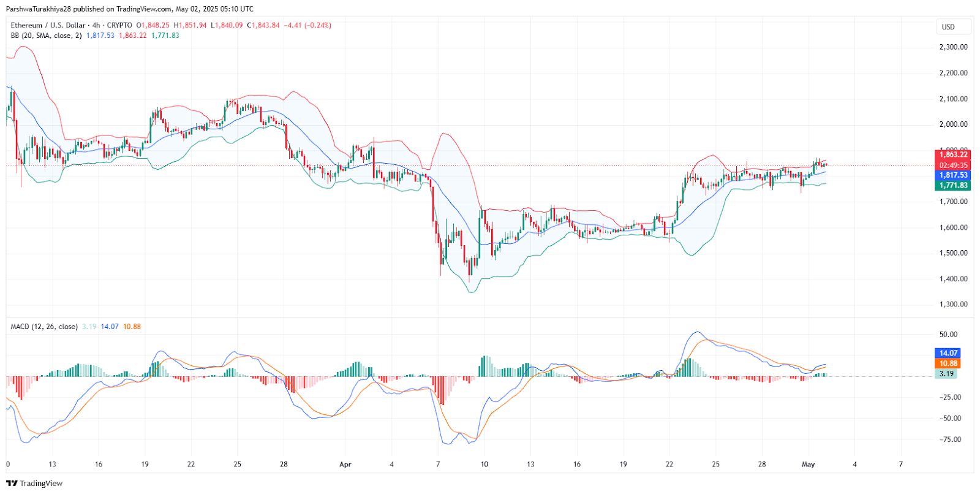This screenshot has width=980, height=494.
Task: Click the blue 1,817.53 basis axis tag
Action: pos(953,175)
